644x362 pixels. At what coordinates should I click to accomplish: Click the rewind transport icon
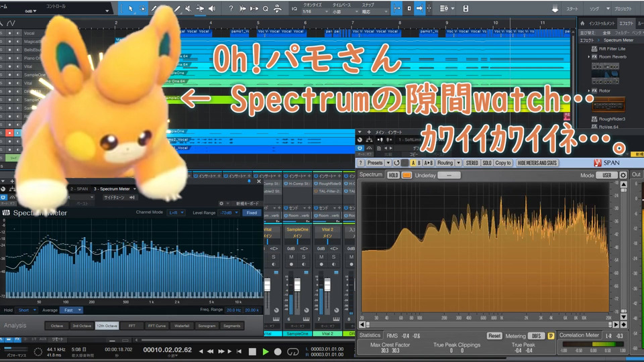pyautogui.click(x=210, y=351)
